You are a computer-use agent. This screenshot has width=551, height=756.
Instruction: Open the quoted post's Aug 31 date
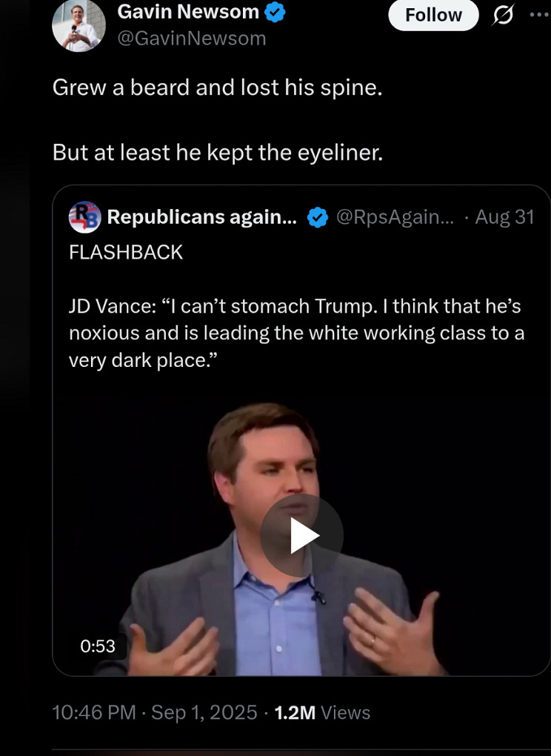pos(505,217)
